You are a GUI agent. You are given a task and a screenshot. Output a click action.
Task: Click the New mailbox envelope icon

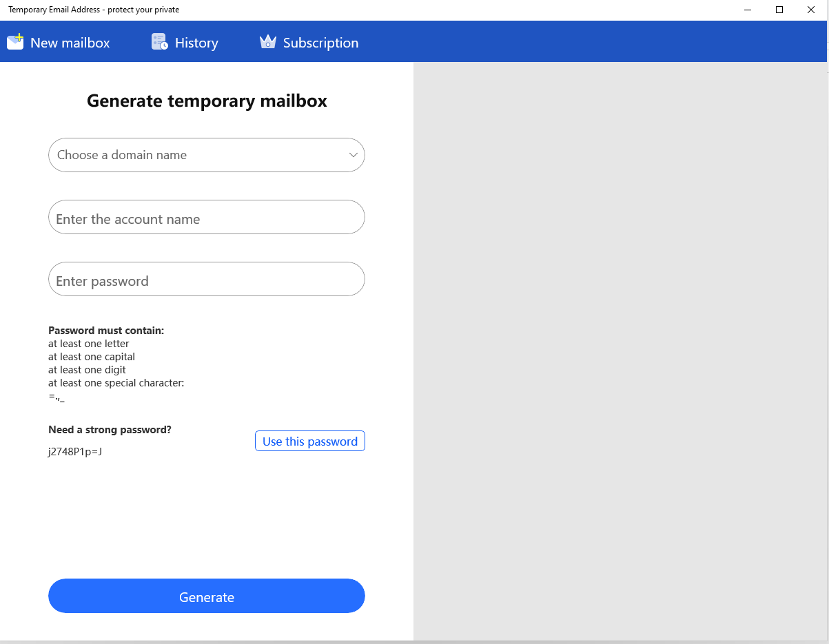tap(14, 41)
